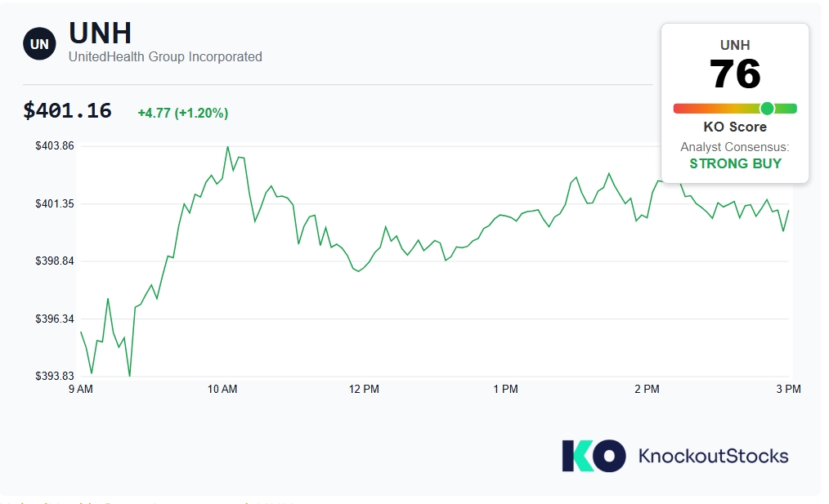Click the price line low before 10 AM

click(129, 376)
